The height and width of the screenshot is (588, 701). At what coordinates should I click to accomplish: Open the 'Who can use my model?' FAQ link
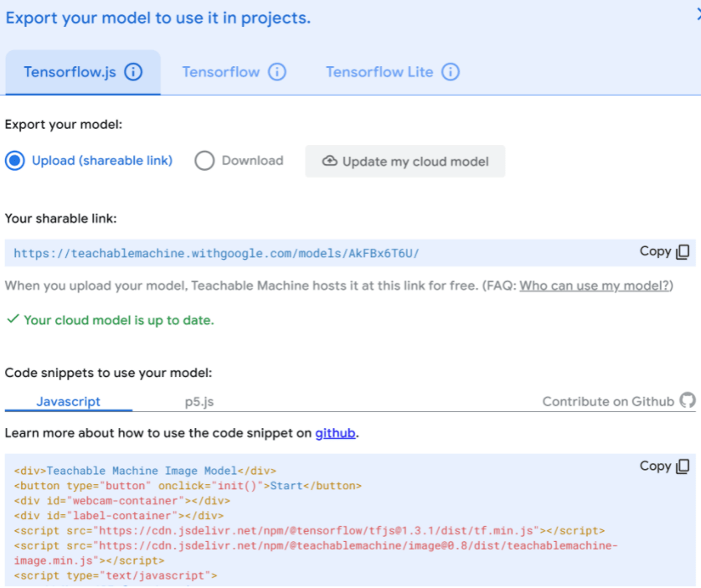coord(595,286)
